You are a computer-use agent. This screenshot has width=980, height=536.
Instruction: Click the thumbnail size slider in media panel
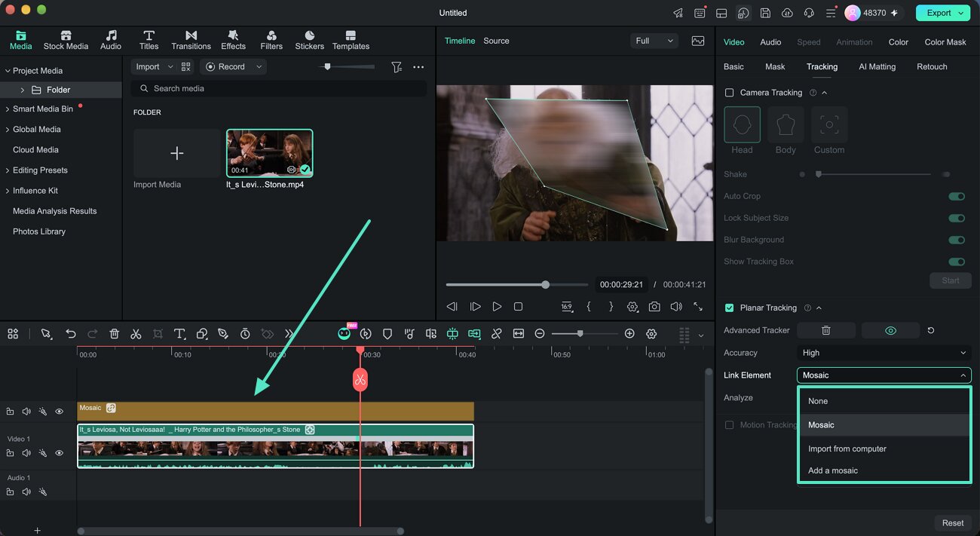(x=347, y=67)
